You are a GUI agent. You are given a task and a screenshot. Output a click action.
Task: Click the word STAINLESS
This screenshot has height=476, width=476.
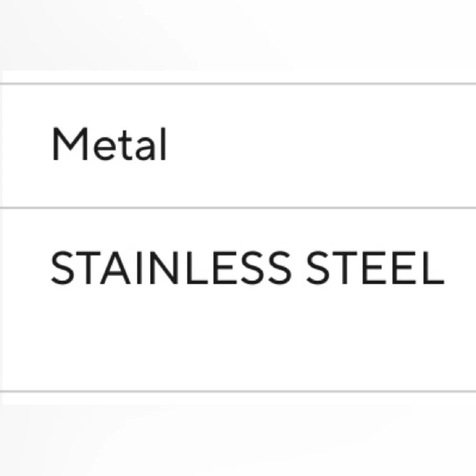point(169,268)
